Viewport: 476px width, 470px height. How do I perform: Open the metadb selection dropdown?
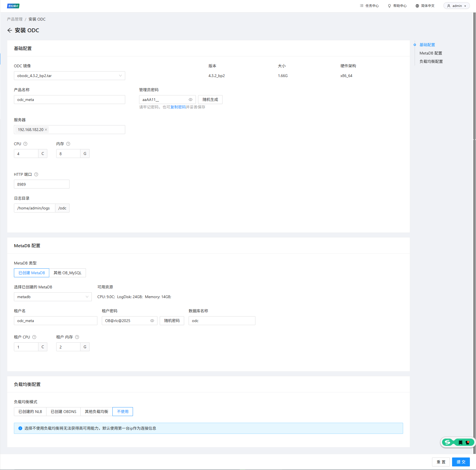coord(53,297)
